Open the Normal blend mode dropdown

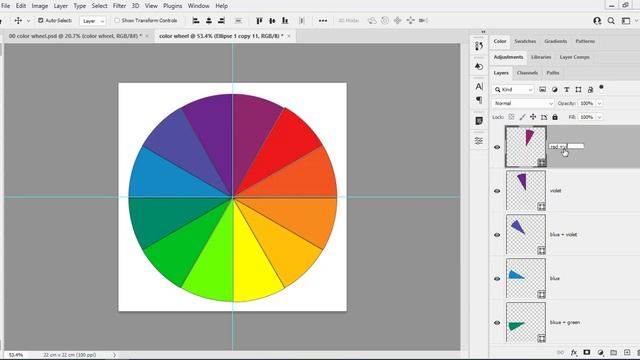pos(523,103)
